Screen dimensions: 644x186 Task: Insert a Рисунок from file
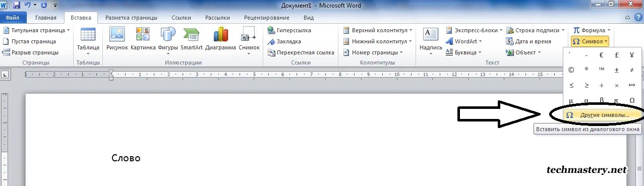tap(117, 39)
